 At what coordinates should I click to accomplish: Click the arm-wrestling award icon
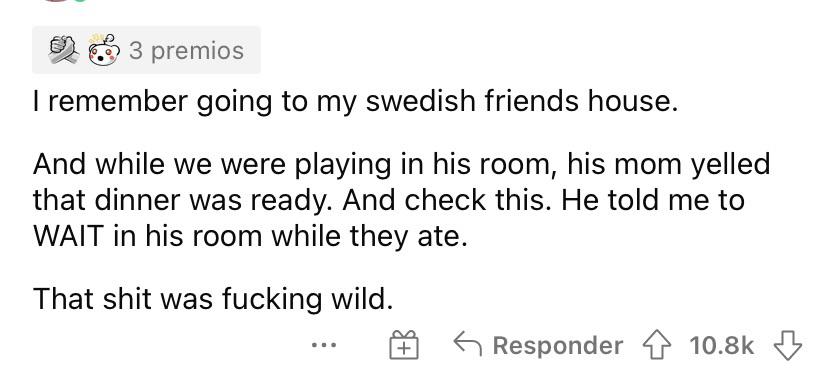coord(64,50)
